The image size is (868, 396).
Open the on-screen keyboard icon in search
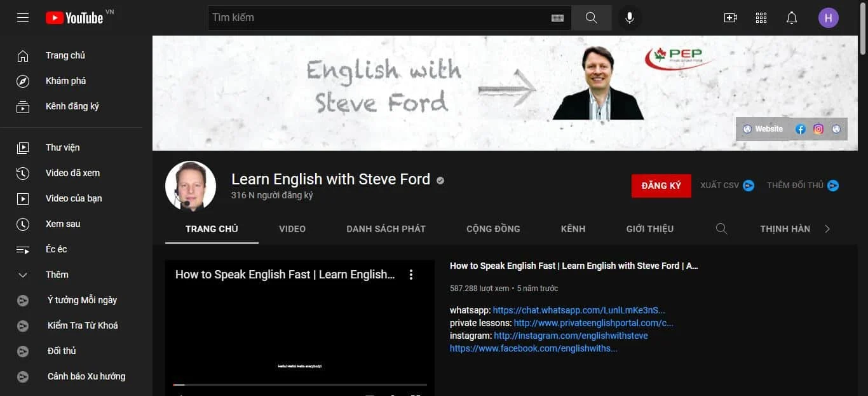click(x=557, y=18)
